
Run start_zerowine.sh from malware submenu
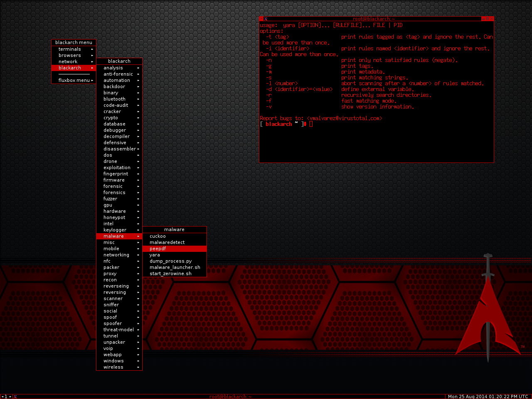[175, 273]
